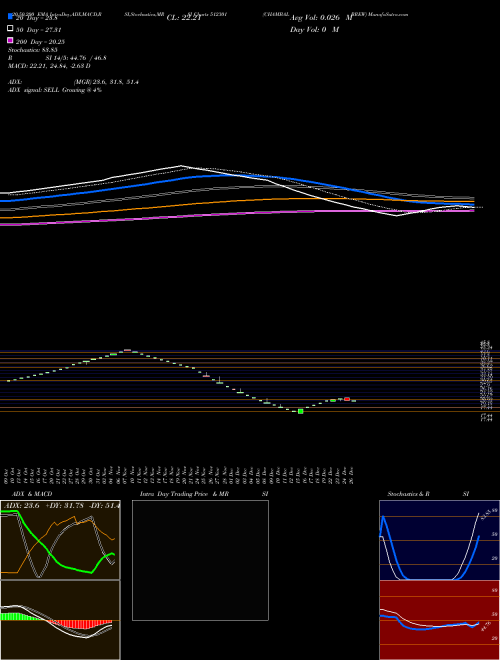Open the red RSI panel
This screenshot has height=660, width=500.
pos(439,620)
